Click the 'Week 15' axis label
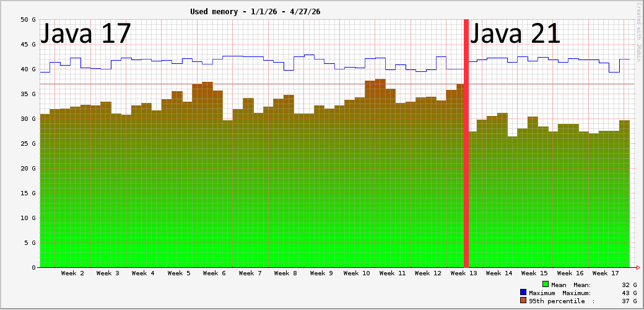Screen dimensions: 644x310 point(535,273)
